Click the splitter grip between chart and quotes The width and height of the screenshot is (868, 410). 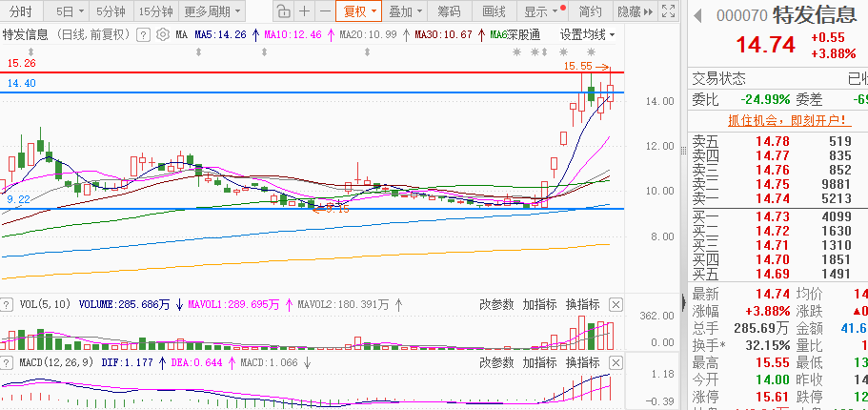[x=684, y=151]
